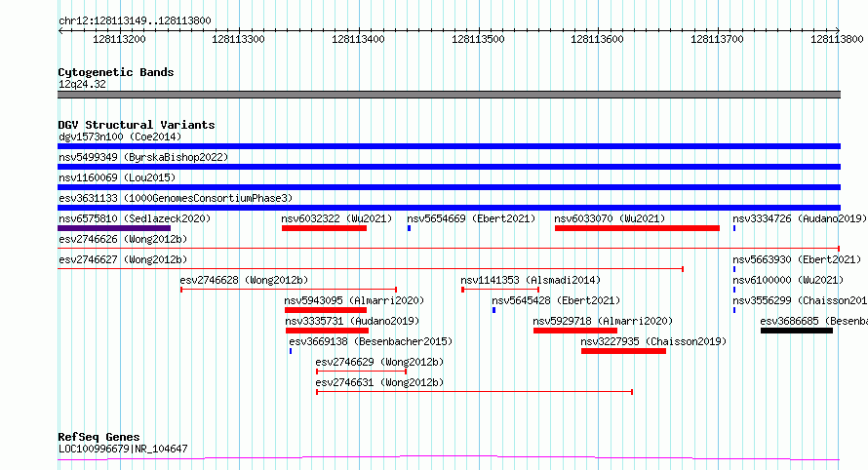Viewport: 868px width, 470px height.
Task: Open variant esv3631133 (1000GenomesConsortiumPhase3) label
Action: coord(176,198)
